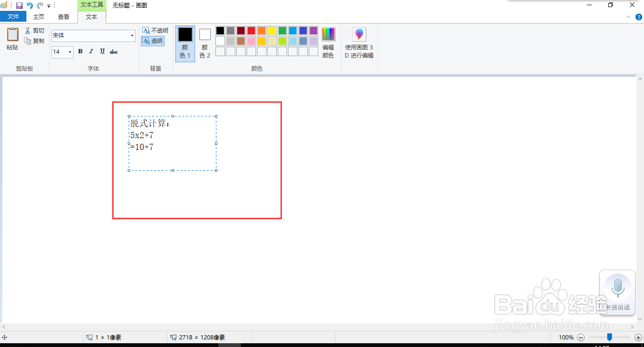Screen dimensions: 644x347
Task: Pick the black color swatch
Action: pyautogui.click(x=220, y=31)
